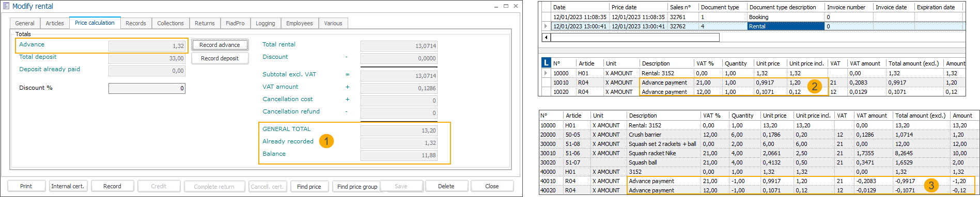Click the Deposit already paid field
980x197 pixels.
[147, 71]
